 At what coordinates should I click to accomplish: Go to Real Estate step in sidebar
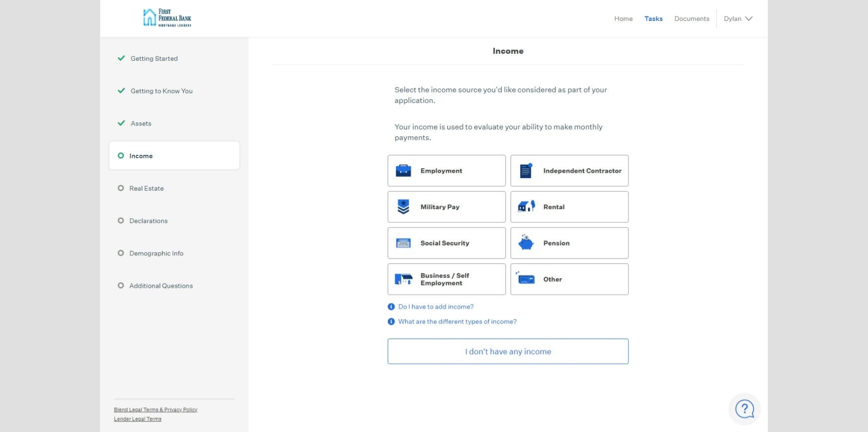146,188
